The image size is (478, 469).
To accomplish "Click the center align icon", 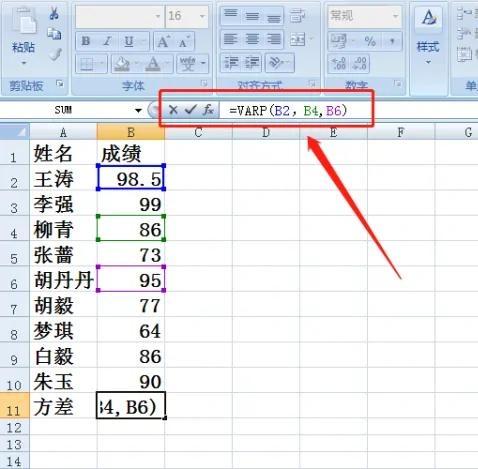I will [252, 39].
